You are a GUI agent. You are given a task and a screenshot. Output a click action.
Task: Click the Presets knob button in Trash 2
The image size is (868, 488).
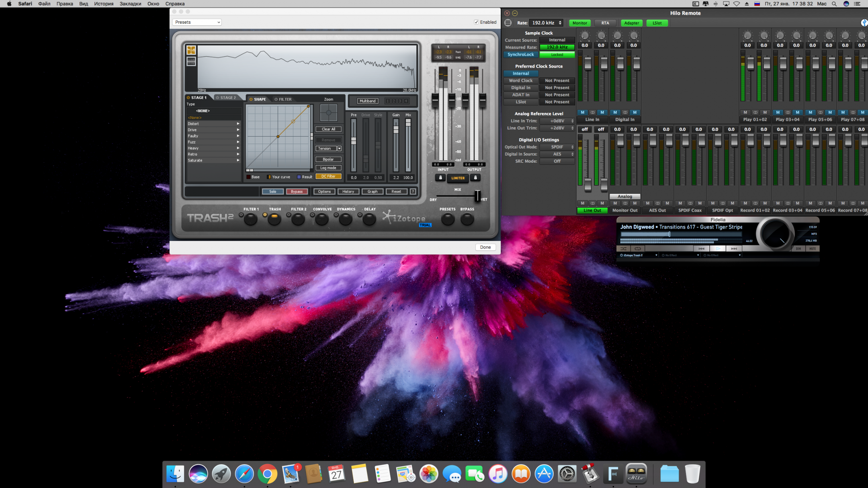tap(448, 219)
